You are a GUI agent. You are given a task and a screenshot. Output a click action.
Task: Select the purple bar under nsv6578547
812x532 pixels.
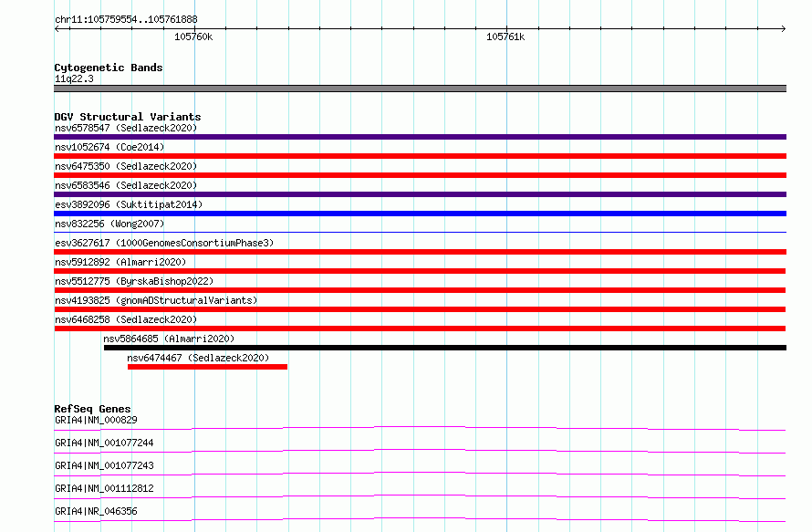point(420,137)
